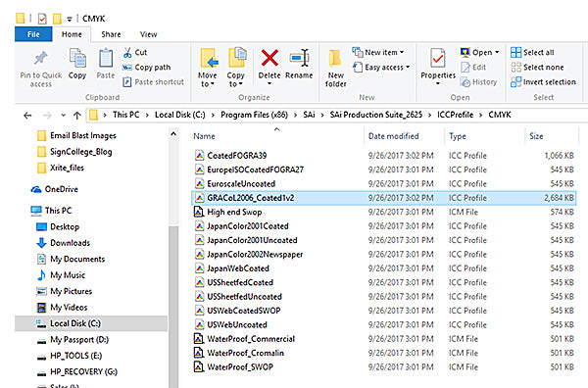Select This PC in navigation pane

51,211
